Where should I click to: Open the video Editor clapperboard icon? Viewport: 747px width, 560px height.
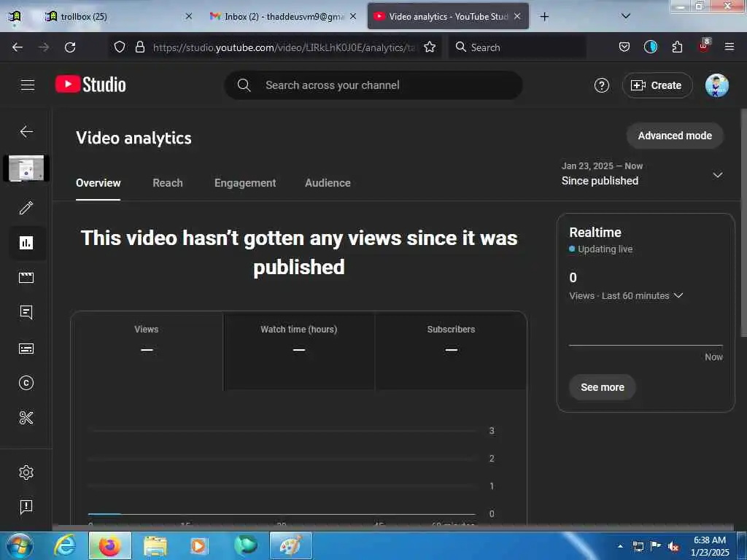click(26, 278)
